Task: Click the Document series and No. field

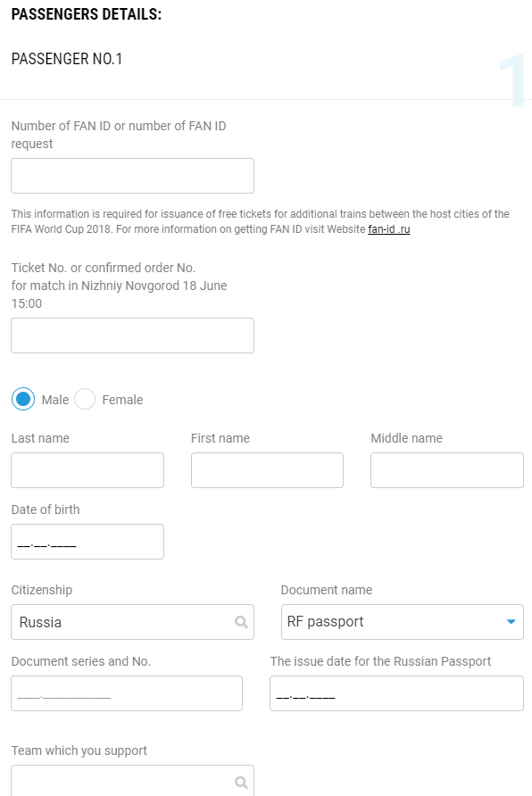Action: click(x=127, y=693)
